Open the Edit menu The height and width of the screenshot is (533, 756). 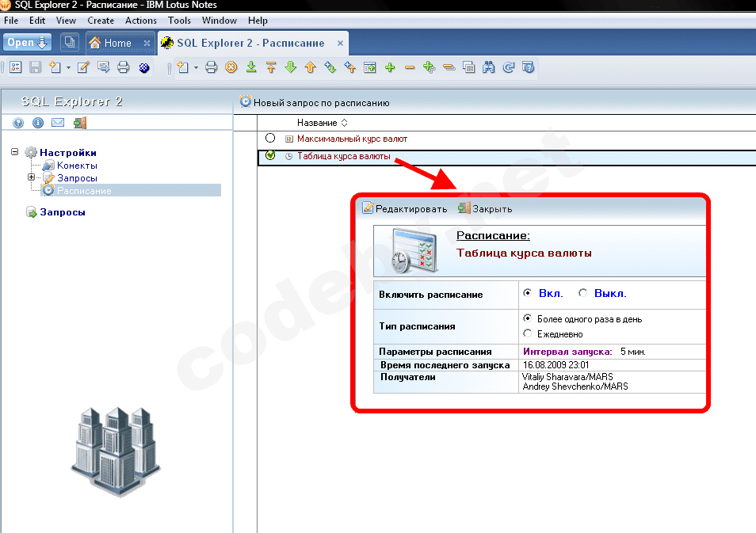pos(37,21)
